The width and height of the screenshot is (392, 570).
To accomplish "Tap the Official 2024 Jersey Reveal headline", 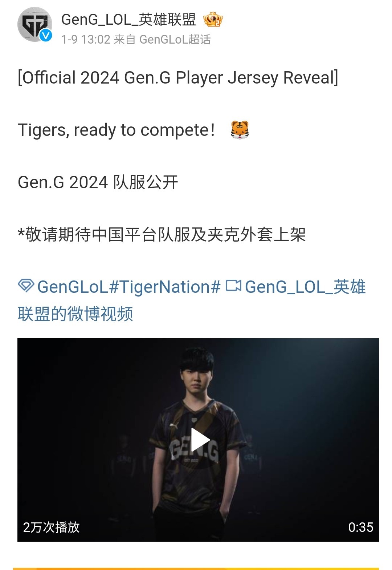I will [178, 78].
